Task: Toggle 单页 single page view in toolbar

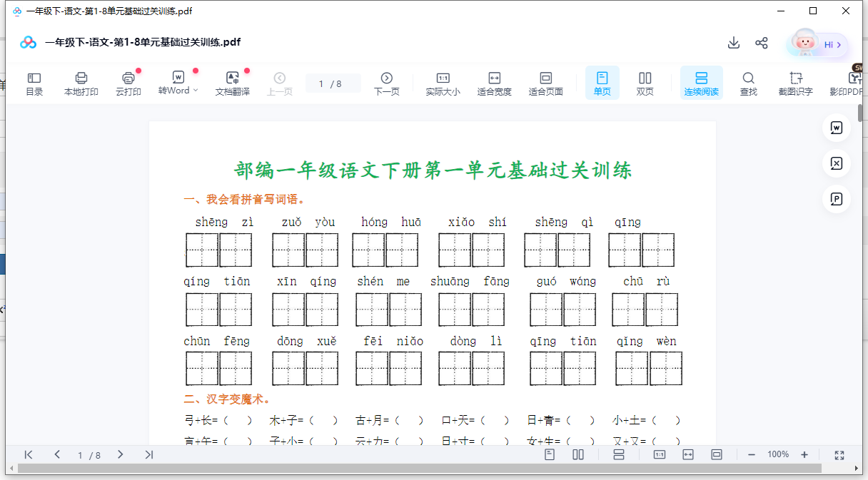Action: 602,83
